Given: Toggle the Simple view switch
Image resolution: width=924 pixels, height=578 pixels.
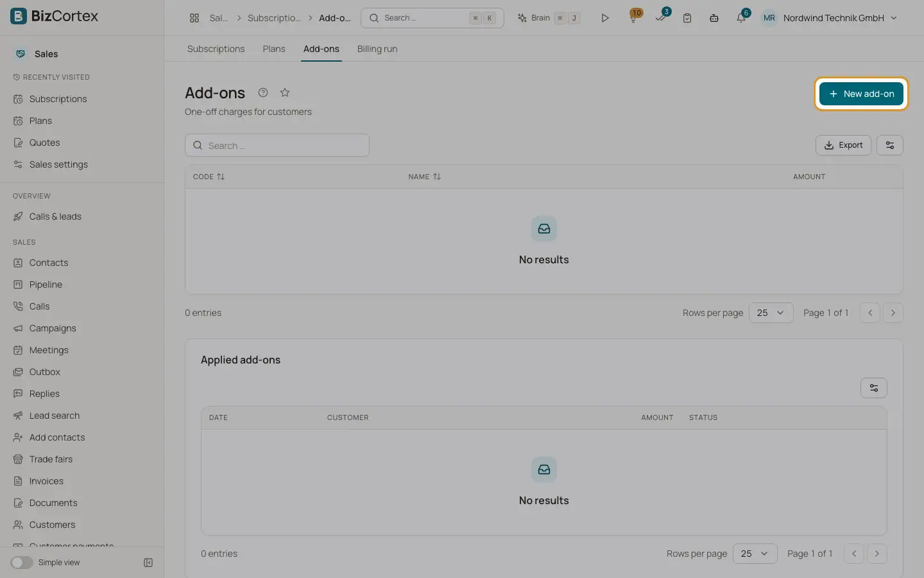Looking at the screenshot, I should coord(22,563).
